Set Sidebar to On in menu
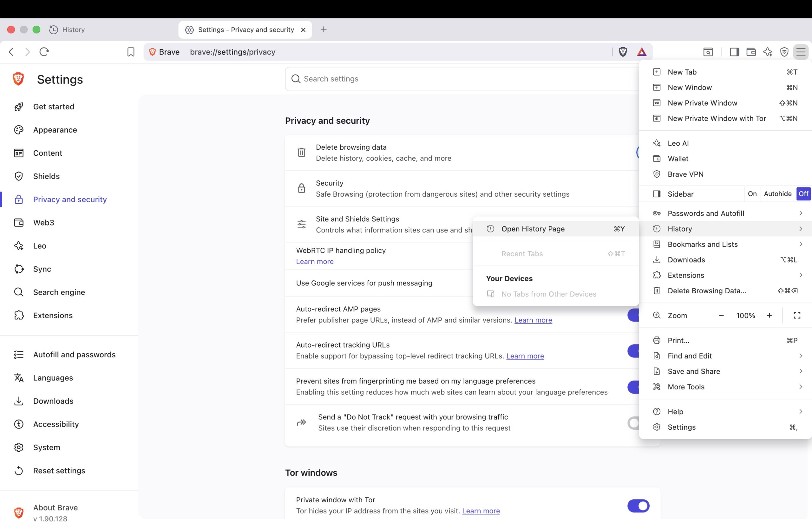This screenshot has height=528, width=812. [752, 194]
